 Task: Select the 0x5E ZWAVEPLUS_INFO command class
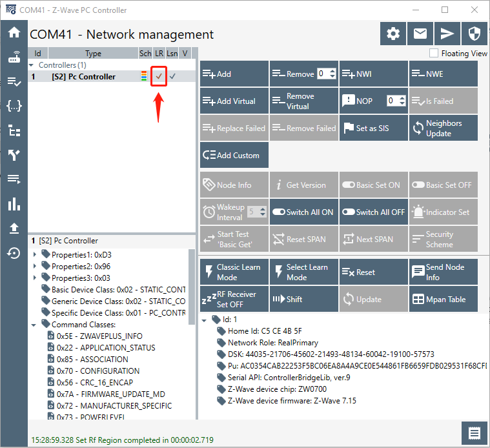pos(99,336)
